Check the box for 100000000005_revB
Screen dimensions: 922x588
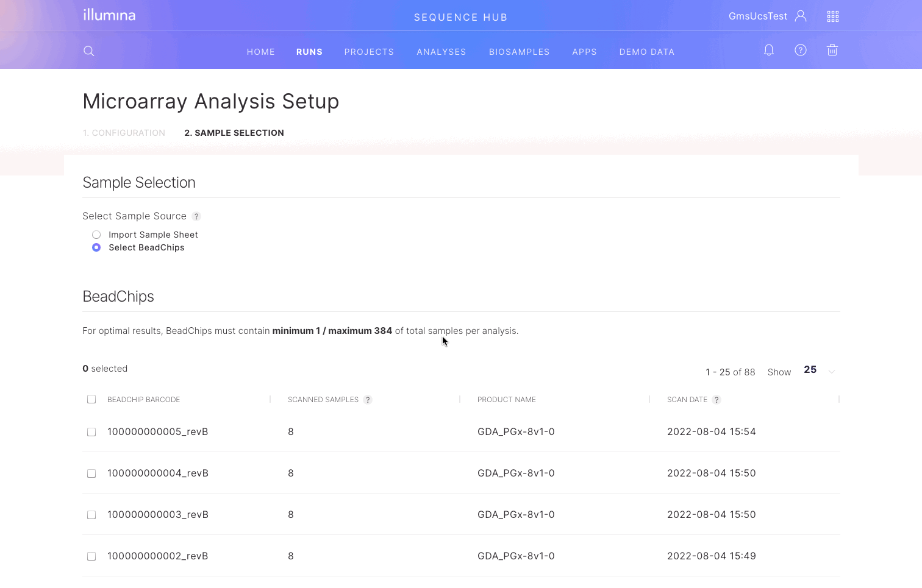tap(91, 432)
